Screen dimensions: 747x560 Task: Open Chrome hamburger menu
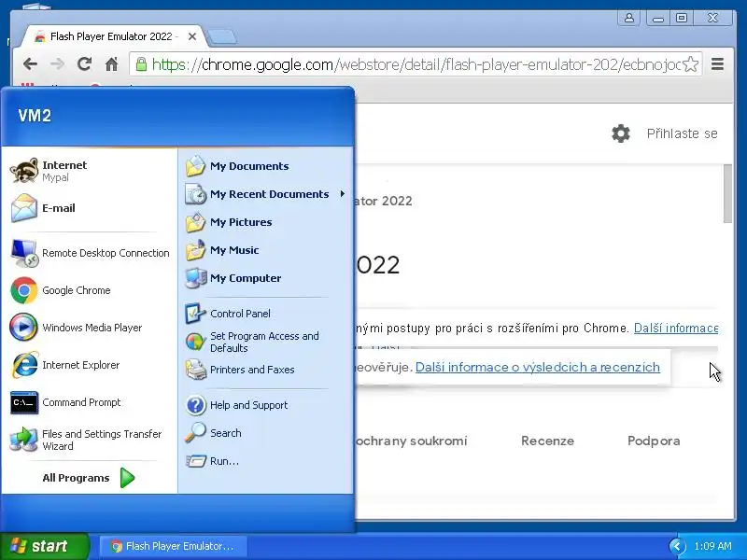tap(717, 63)
